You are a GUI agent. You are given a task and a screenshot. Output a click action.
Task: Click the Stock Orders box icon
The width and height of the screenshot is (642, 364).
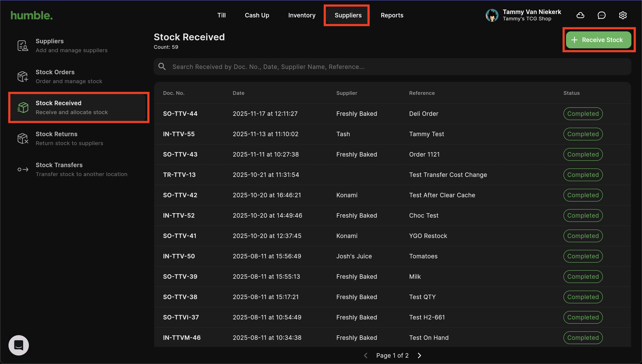point(23,77)
